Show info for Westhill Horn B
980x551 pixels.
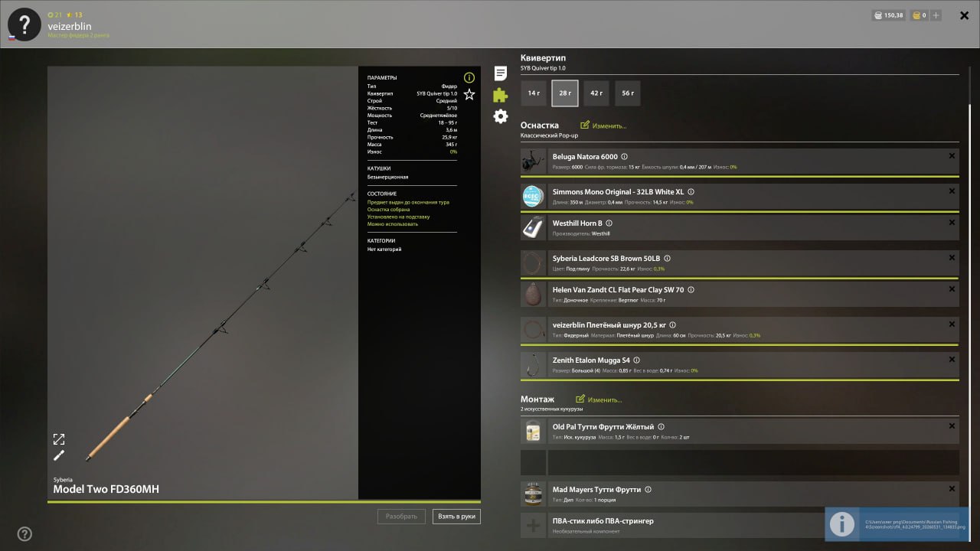(609, 223)
